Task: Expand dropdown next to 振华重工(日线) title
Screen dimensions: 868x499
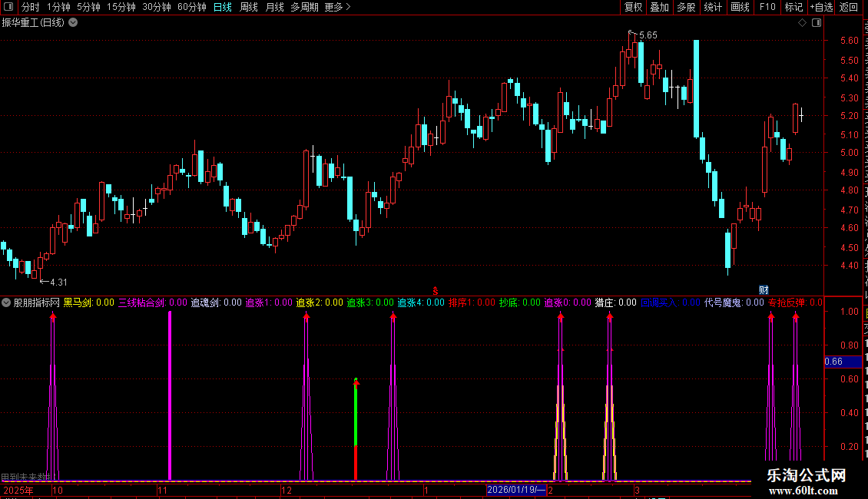Action: pos(73,23)
